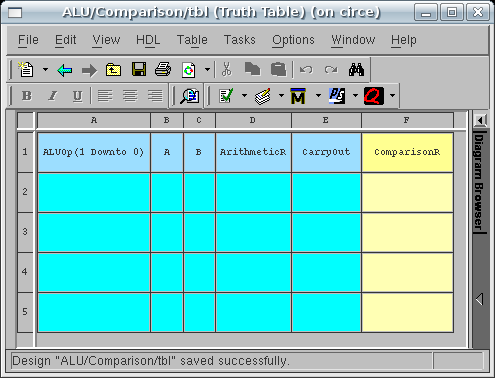The width and height of the screenshot is (495, 378).
Task: Go back with the cyan left arrow
Action: [x=64, y=70]
